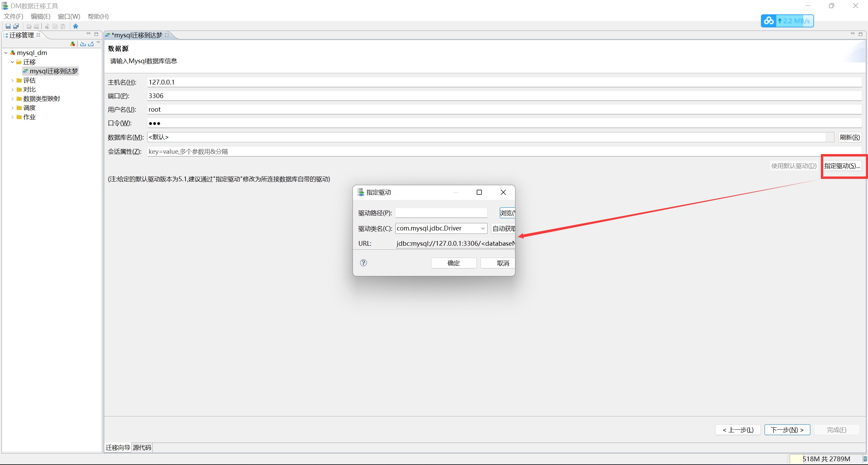Click the Save All icon

tap(16, 26)
